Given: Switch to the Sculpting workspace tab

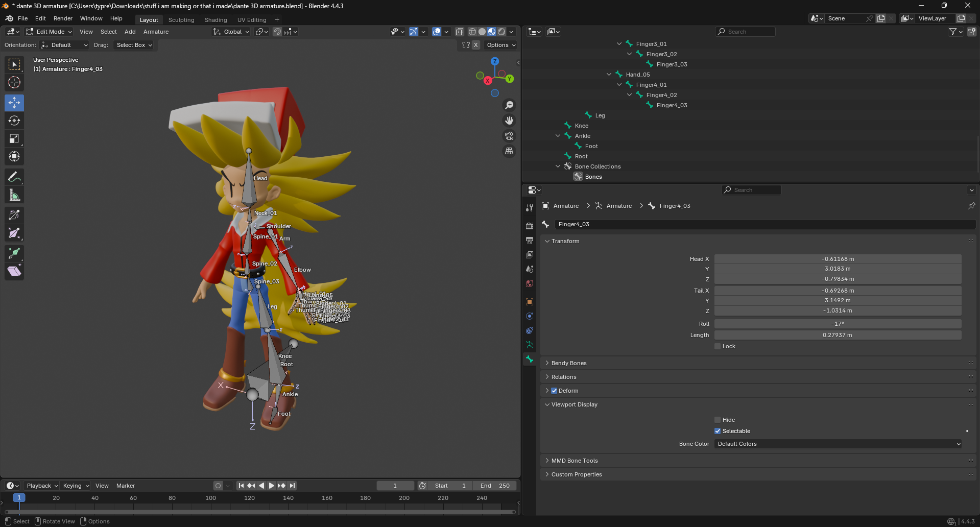Looking at the screenshot, I should (x=181, y=20).
